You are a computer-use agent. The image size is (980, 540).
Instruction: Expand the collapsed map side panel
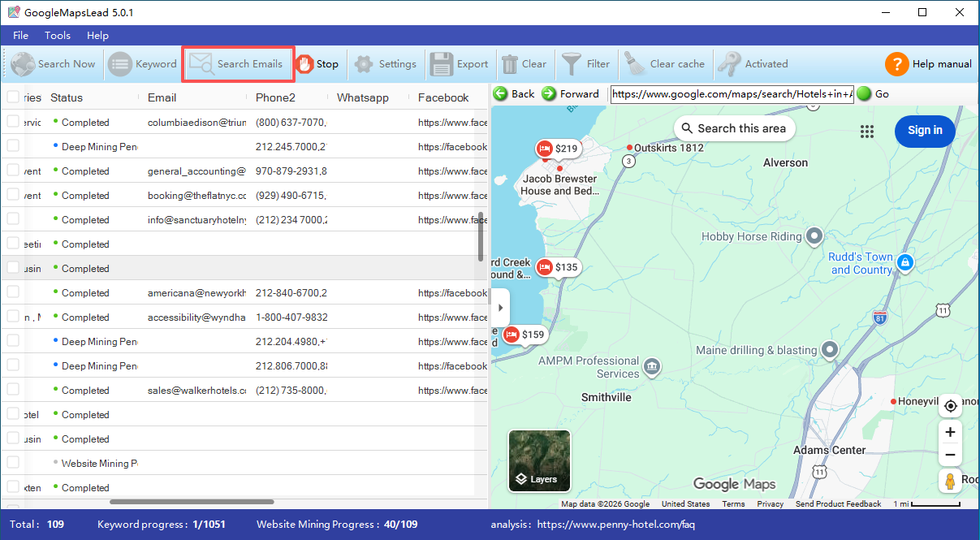[500, 308]
